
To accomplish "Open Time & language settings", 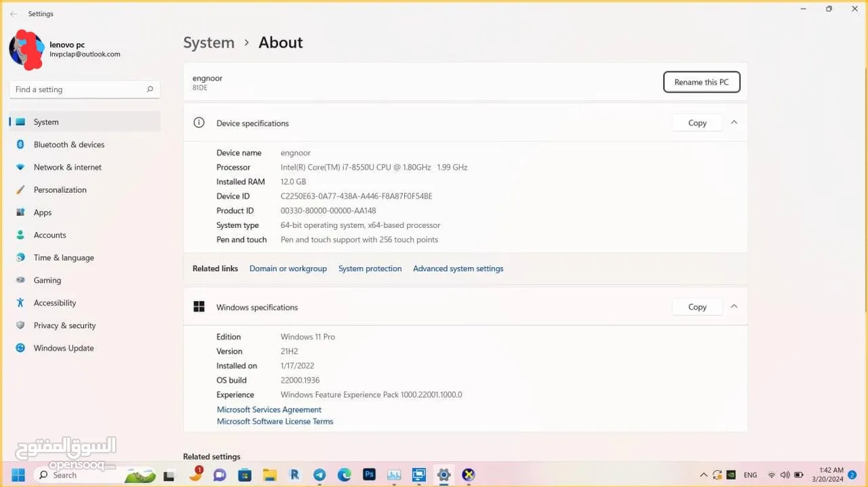I will pos(85,258).
